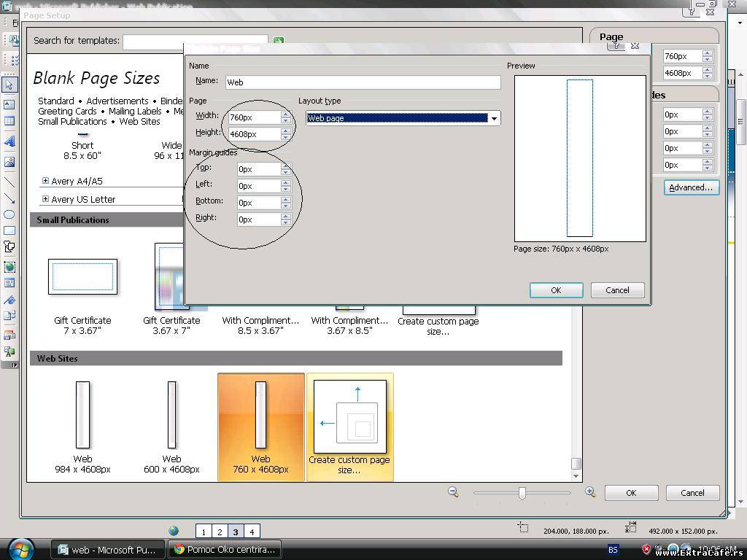747x560 pixels.
Task: Switch to web - Microsoft Publisher taskbar item
Action: (108, 550)
